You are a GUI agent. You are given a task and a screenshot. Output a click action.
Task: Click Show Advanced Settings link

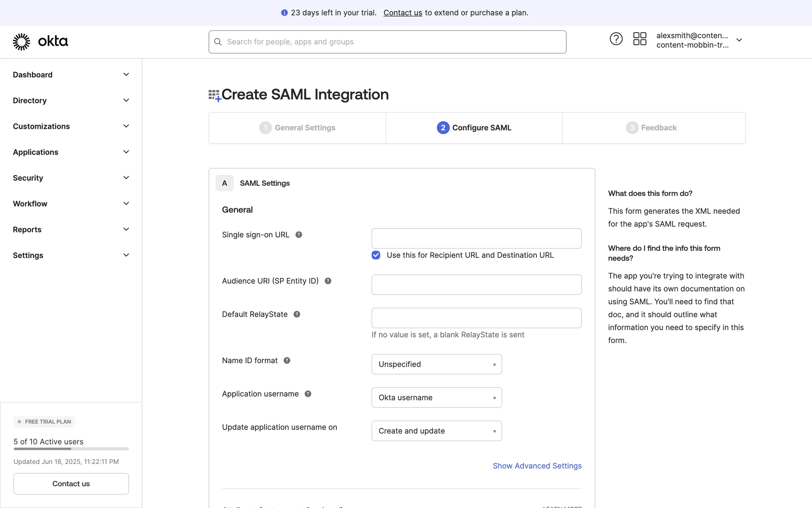click(537, 466)
